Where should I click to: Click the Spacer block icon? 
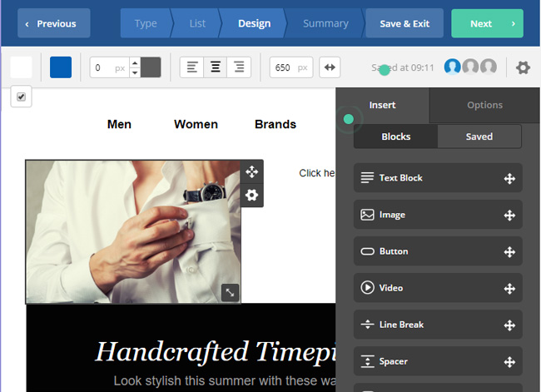tap(367, 361)
